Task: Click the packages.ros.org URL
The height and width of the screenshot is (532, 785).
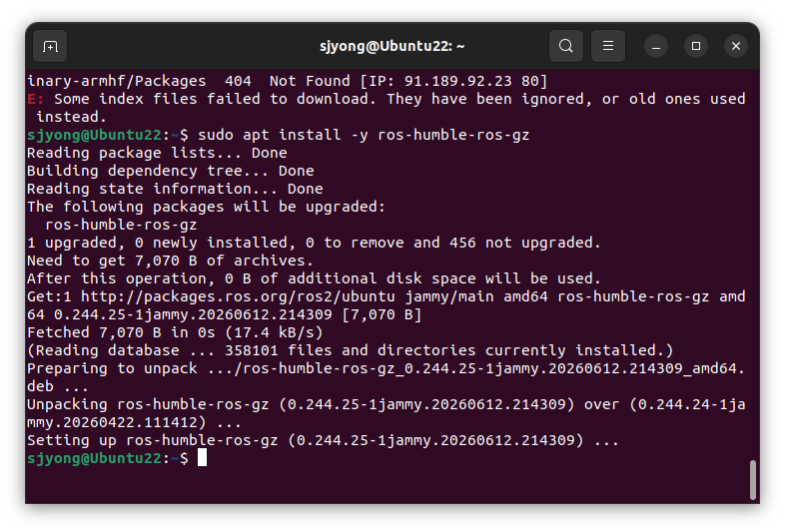Action: point(238,296)
